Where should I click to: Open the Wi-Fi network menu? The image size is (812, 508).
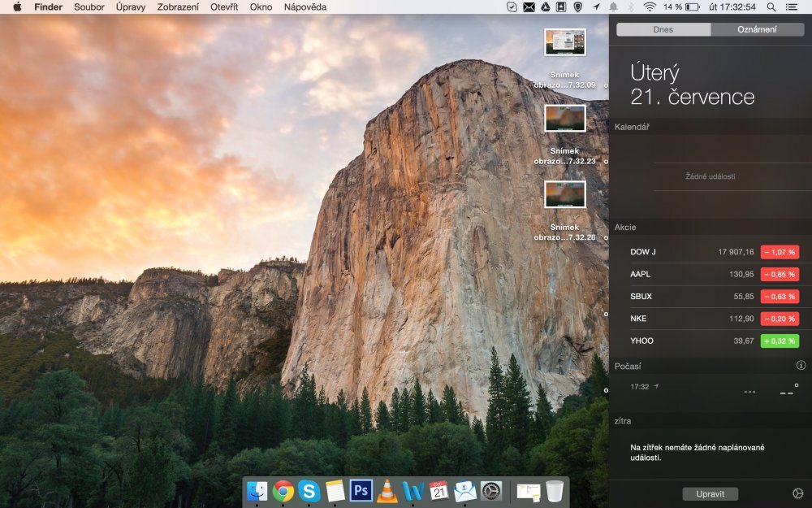click(x=650, y=7)
